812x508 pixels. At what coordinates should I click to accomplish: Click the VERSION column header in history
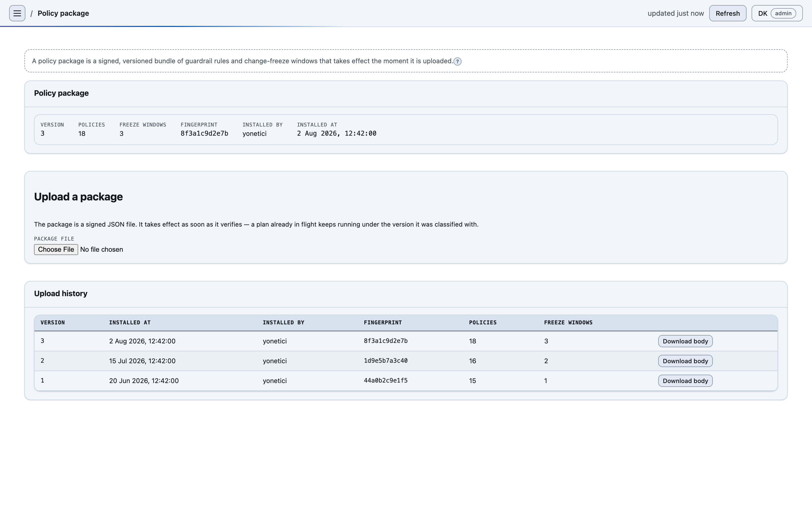click(53, 323)
